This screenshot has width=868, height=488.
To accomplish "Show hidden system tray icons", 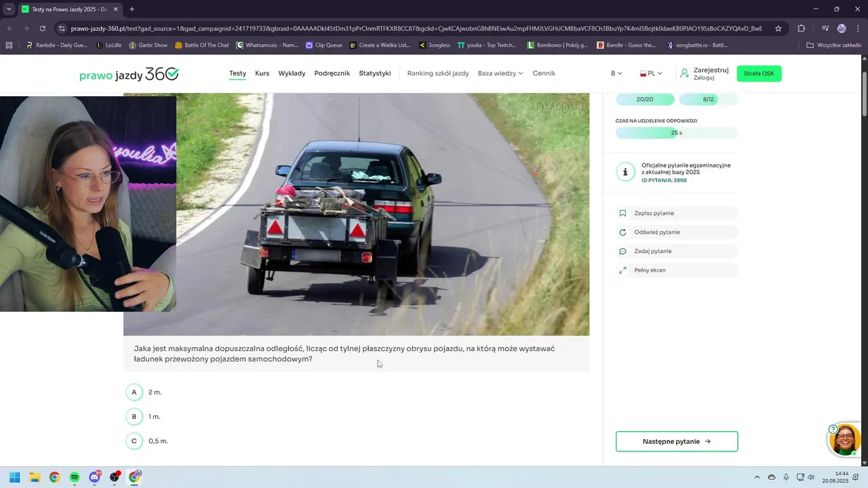I will pos(757,477).
